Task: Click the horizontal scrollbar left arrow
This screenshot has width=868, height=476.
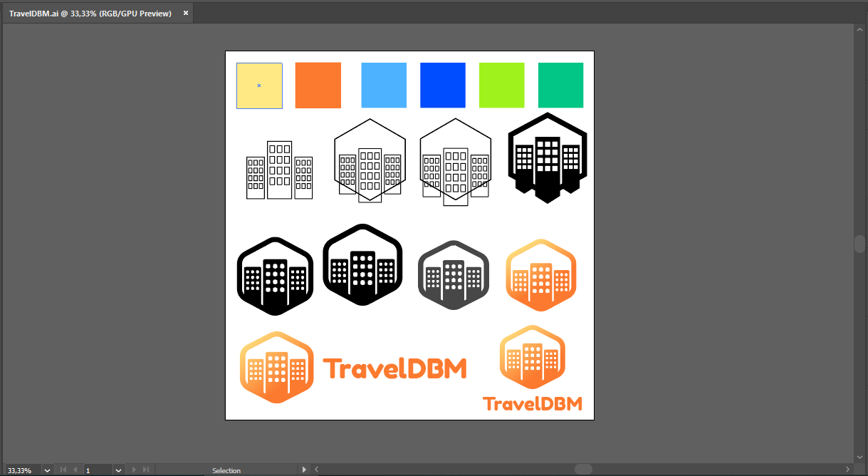Action: tap(315, 470)
